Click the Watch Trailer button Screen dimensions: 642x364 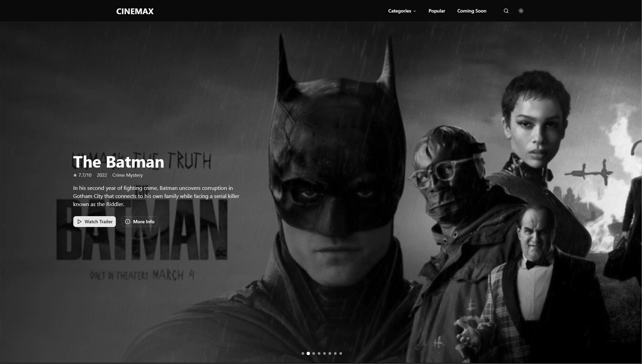pos(94,221)
